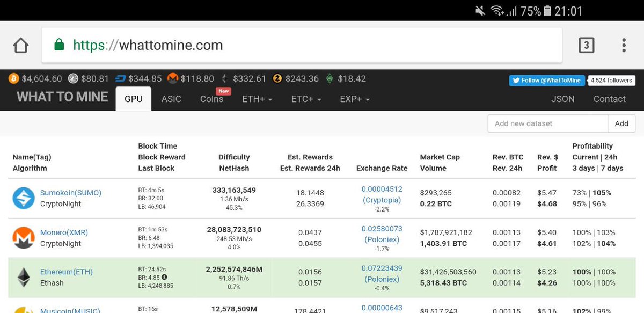Tap the green padlock security icon

tap(60, 45)
